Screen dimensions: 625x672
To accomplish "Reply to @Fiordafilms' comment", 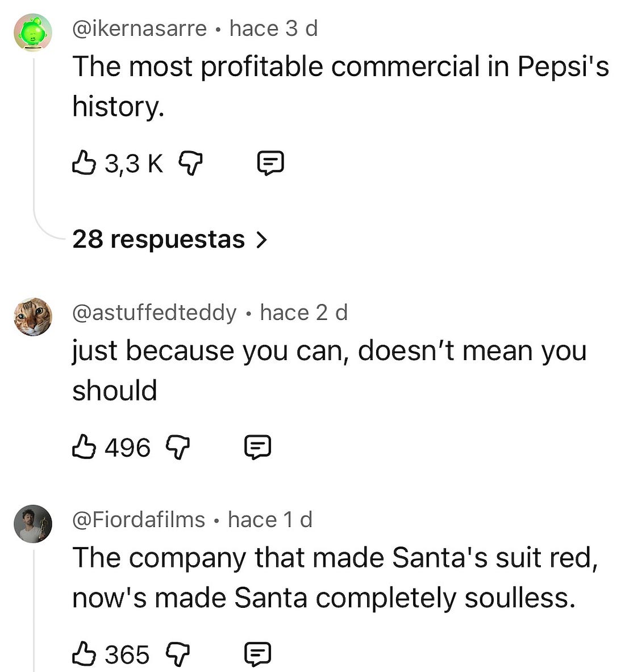I will (x=257, y=654).
